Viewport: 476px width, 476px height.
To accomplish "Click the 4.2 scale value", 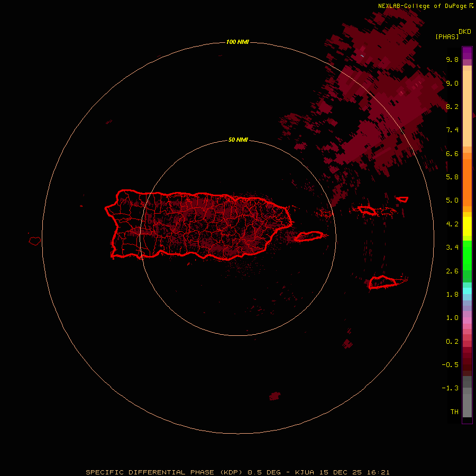I will (452, 224).
